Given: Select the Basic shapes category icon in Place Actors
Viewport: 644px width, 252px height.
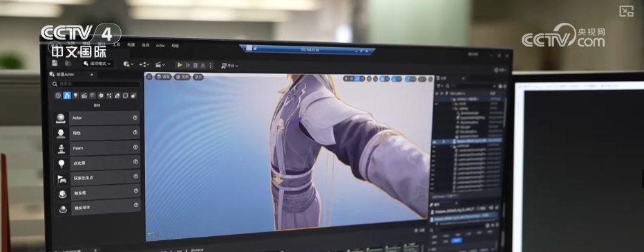Looking at the screenshot, I should (x=67, y=96).
